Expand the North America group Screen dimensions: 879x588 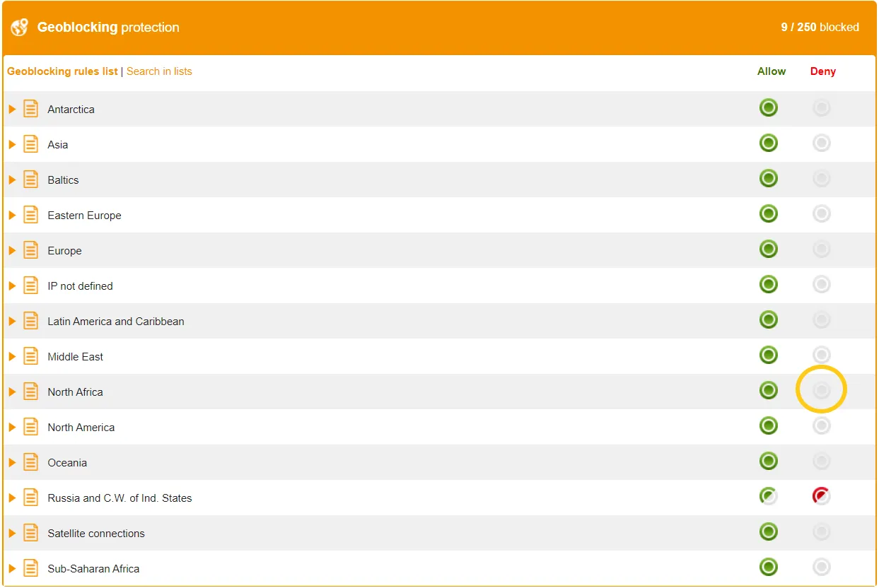pos(12,427)
